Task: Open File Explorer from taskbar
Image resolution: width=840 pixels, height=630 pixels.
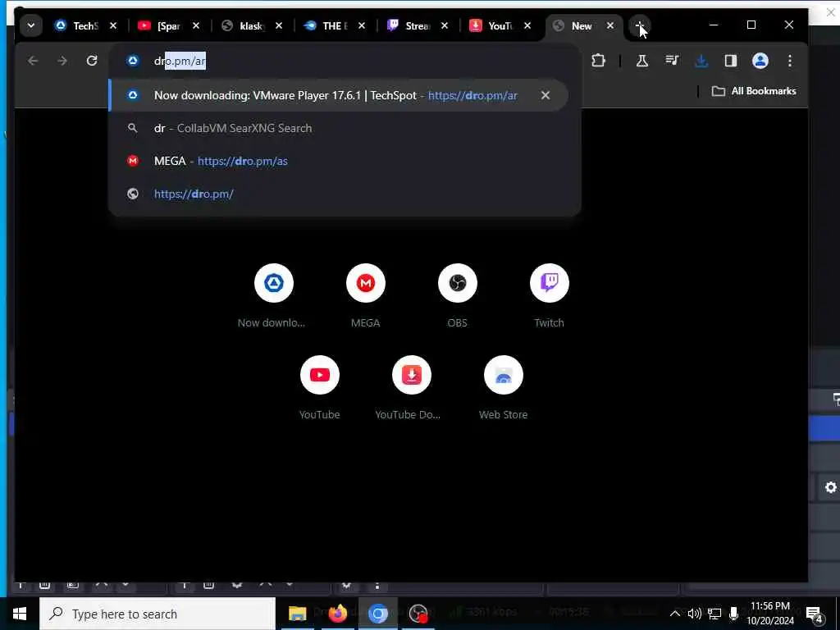Action: point(297,614)
